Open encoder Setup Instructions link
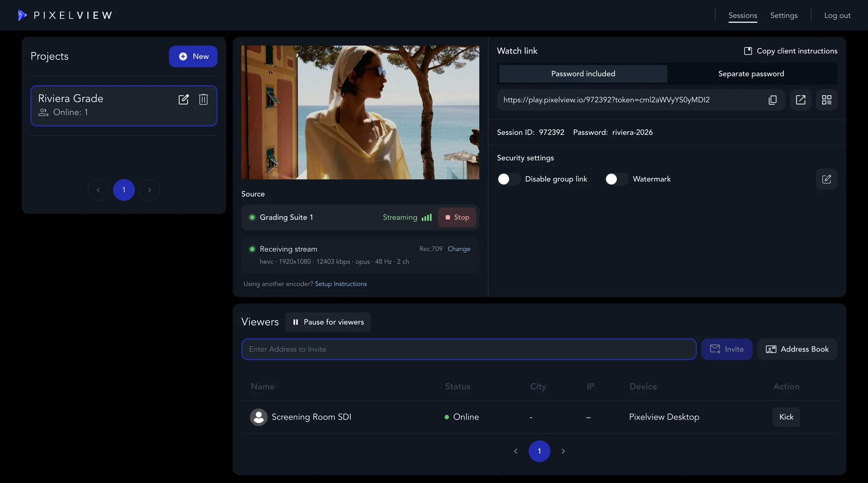Viewport: 868px width, 483px height. click(341, 284)
